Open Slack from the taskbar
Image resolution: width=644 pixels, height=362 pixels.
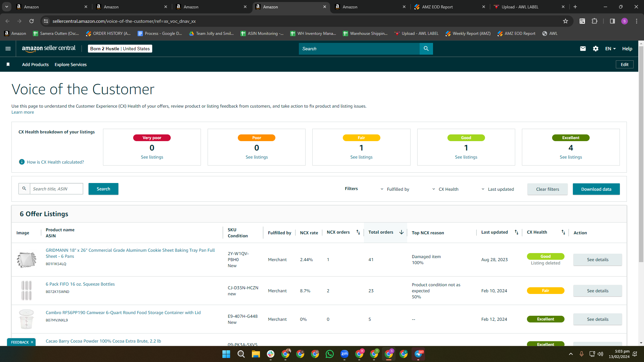[x=271, y=354]
